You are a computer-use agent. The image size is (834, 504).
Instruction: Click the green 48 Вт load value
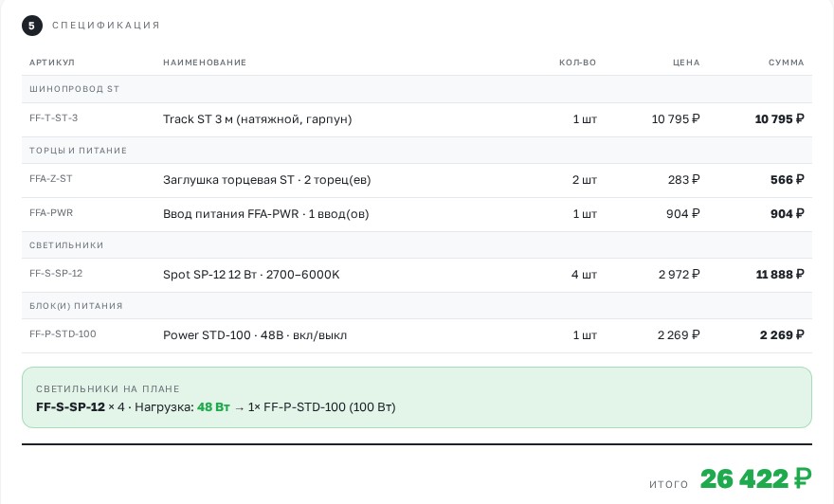click(x=213, y=407)
